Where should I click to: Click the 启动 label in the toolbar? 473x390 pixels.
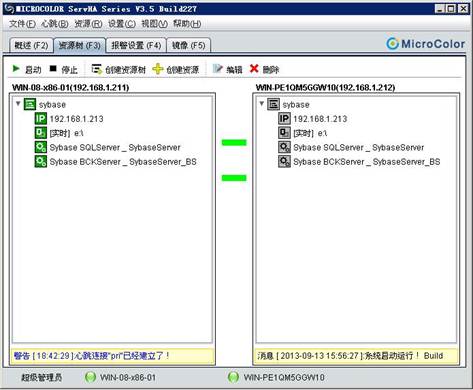(33, 70)
